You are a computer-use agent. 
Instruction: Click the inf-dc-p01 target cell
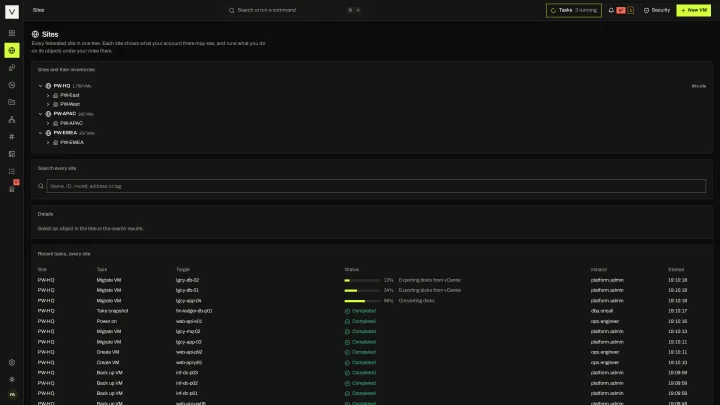click(x=187, y=394)
